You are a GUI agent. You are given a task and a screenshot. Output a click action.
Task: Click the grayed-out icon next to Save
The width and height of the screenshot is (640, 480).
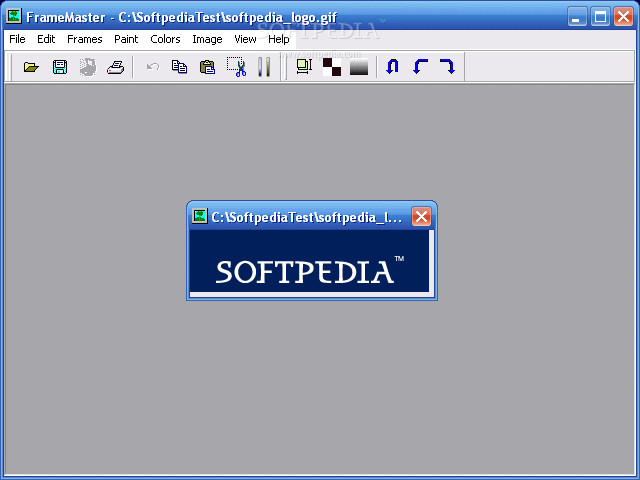pyautogui.click(x=88, y=67)
